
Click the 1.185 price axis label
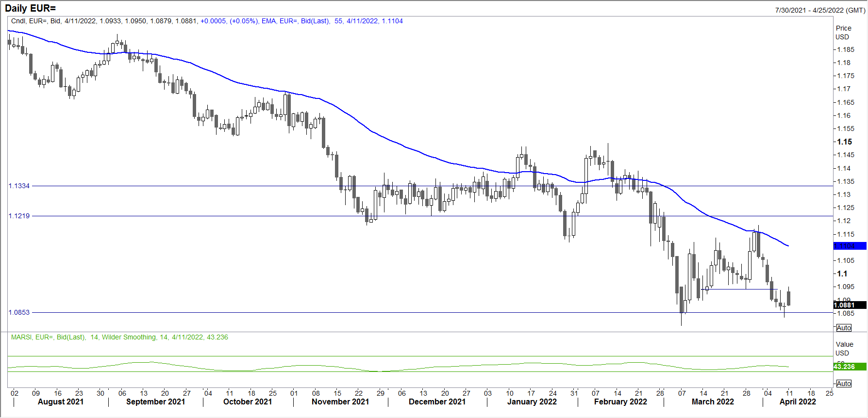click(x=846, y=49)
